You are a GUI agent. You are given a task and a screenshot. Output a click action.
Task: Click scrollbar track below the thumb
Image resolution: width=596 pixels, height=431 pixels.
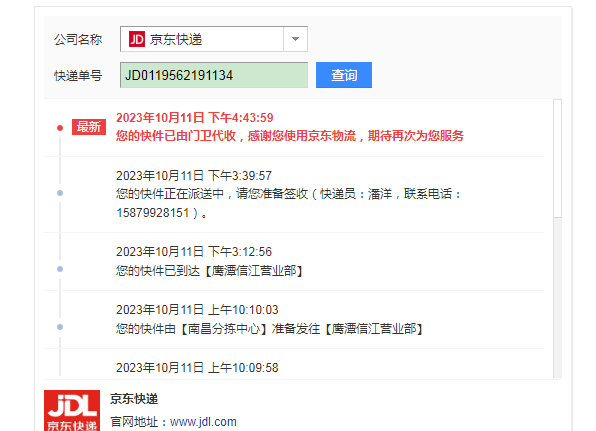point(557,298)
